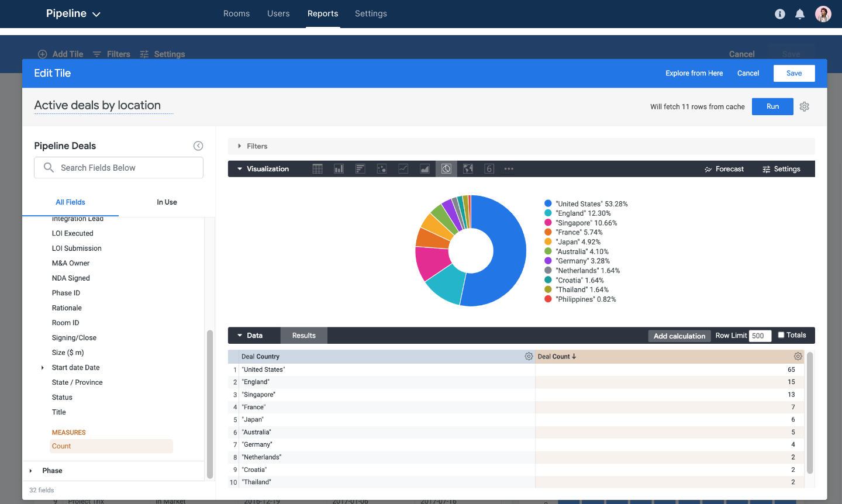Select the Count measure under MEASURES

coord(61,446)
